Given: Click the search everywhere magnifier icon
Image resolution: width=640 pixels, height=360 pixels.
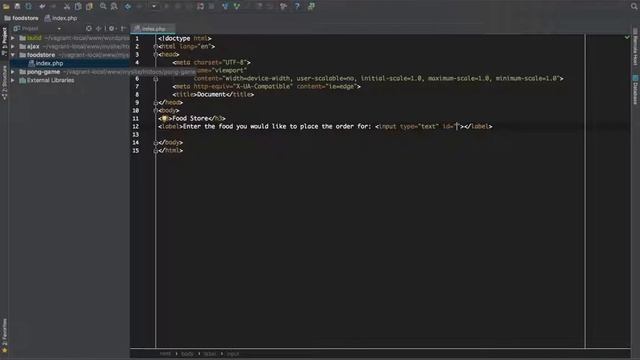Looking at the screenshot, I should click(634, 6).
